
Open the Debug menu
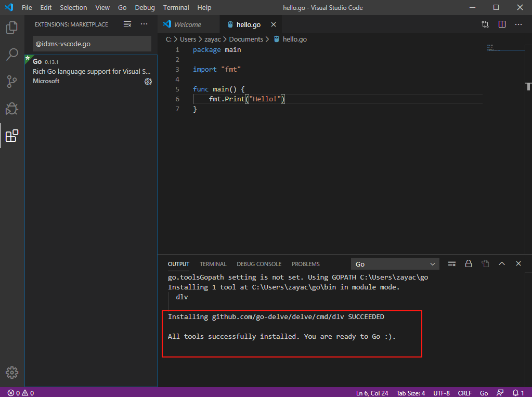coord(145,7)
